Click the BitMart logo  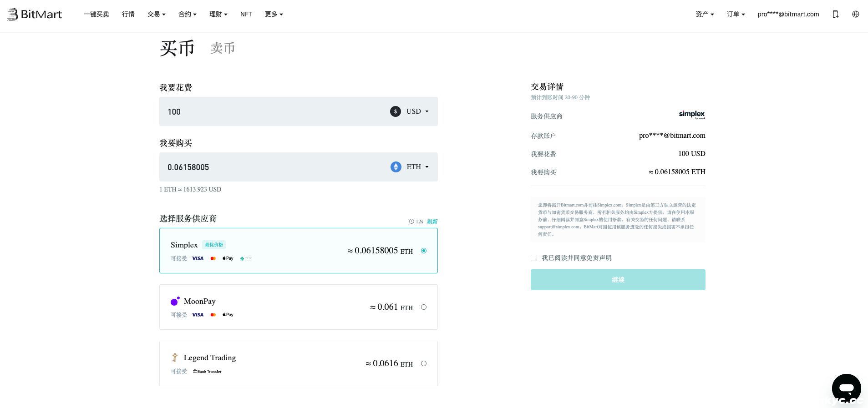(35, 14)
